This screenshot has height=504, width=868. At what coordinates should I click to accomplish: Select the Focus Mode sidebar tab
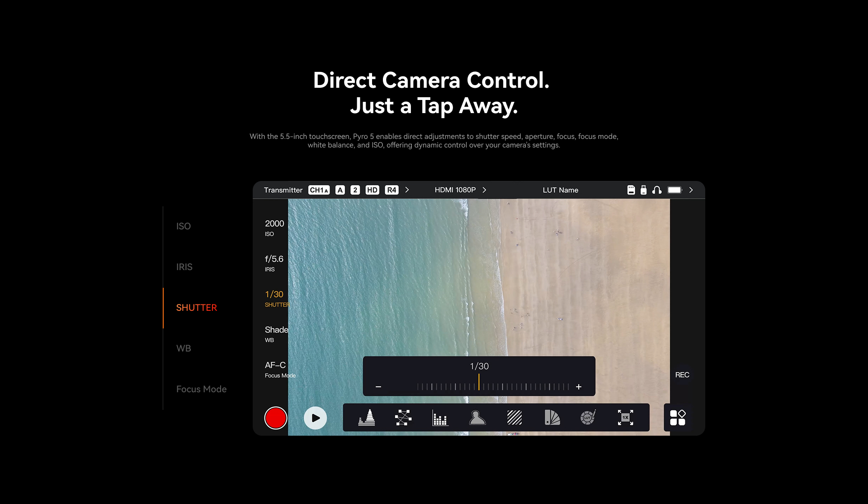(x=201, y=389)
